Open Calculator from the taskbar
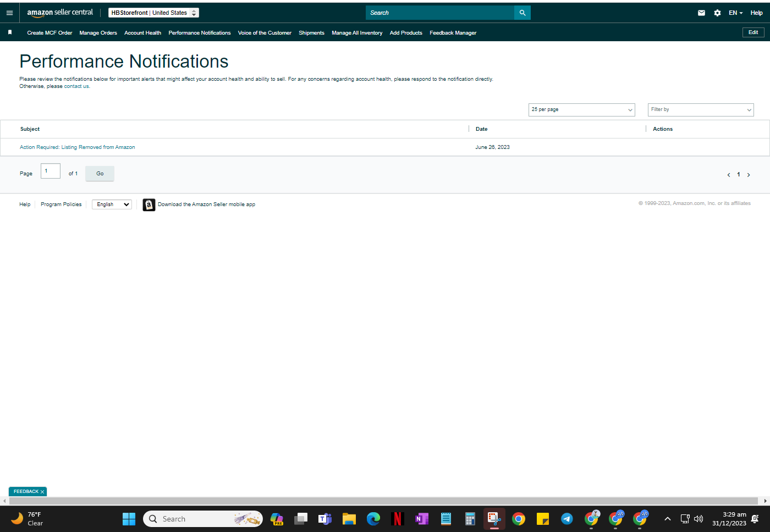 (470, 519)
